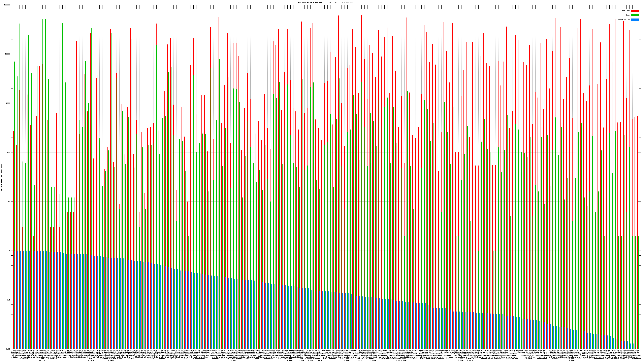The width and height of the screenshot is (644, 362).
Task: Click the first blue score bar at left
Action: (15, 300)
